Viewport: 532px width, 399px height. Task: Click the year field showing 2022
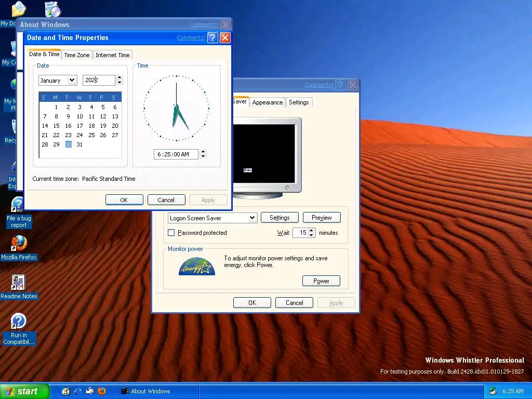99,80
